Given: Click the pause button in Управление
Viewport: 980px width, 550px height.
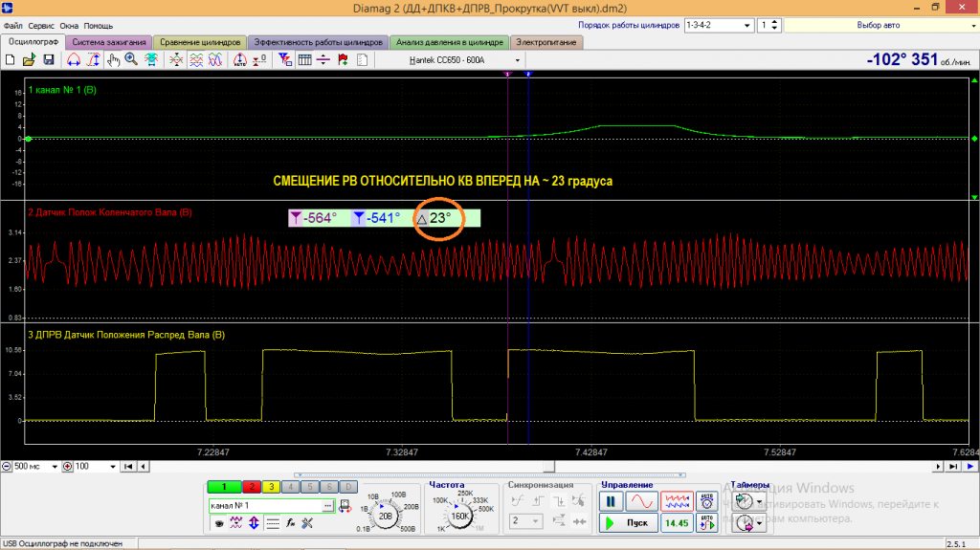Looking at the screenshot, I should (x=611, y=501).
